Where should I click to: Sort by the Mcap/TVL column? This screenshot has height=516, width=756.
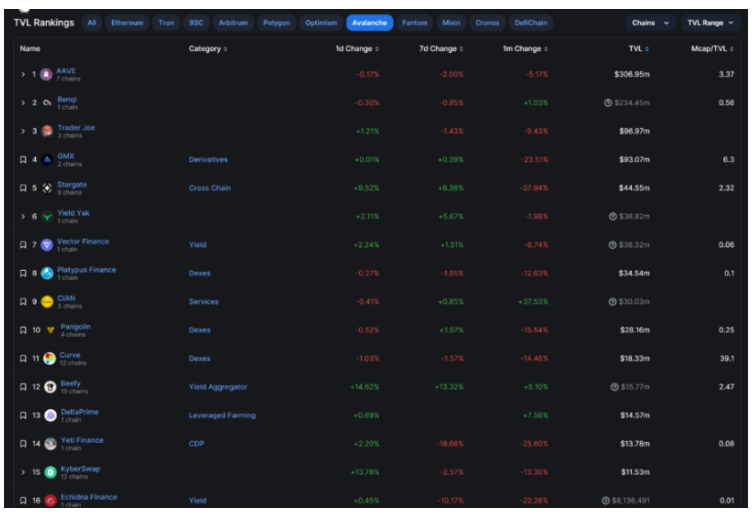[713, 49]
